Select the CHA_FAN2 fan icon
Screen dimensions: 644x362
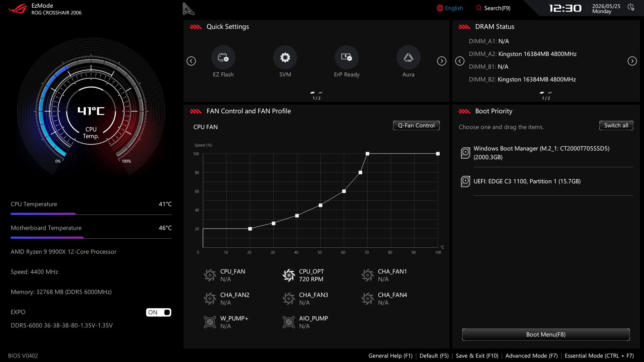click(210, 299)
